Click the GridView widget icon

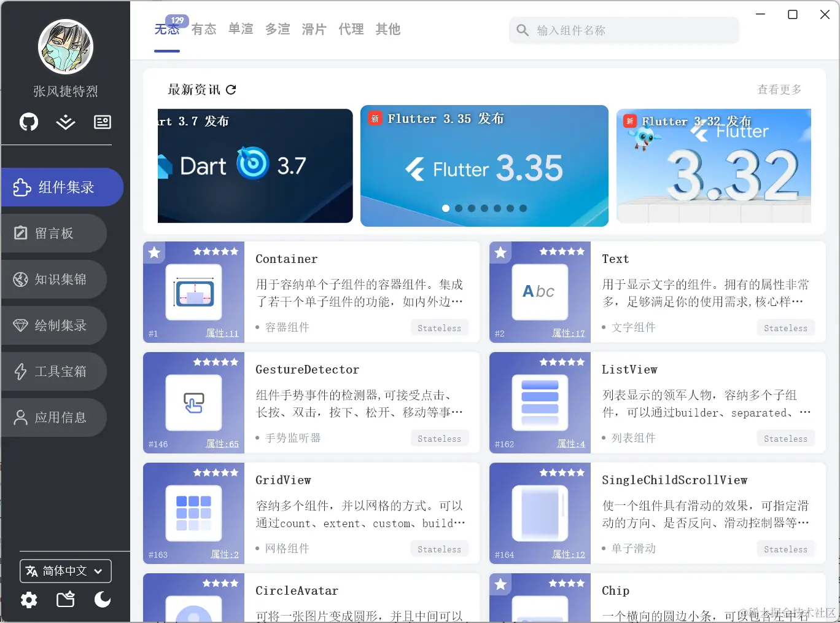(x=194, y=514)
